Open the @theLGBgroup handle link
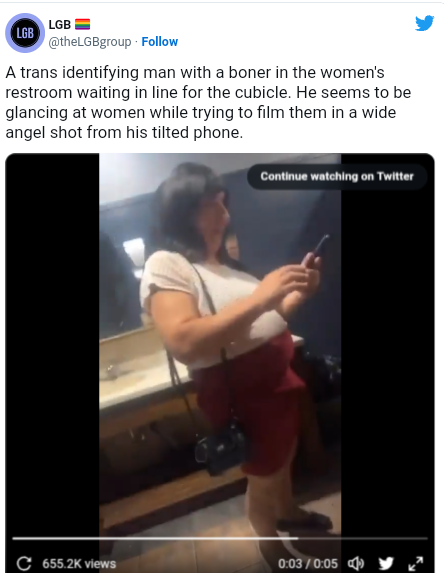 [90, 42]
